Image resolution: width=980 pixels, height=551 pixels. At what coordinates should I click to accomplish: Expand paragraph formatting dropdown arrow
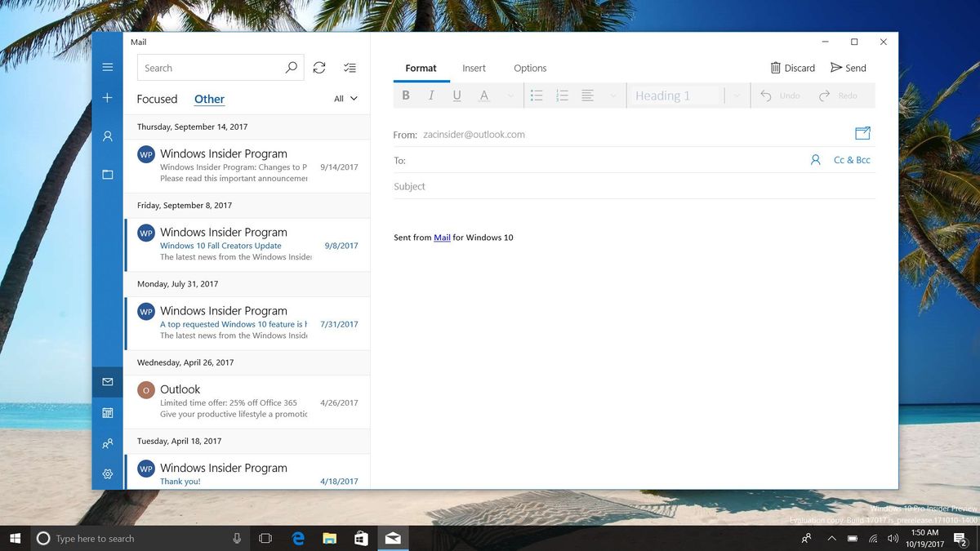tap(613, 96)
